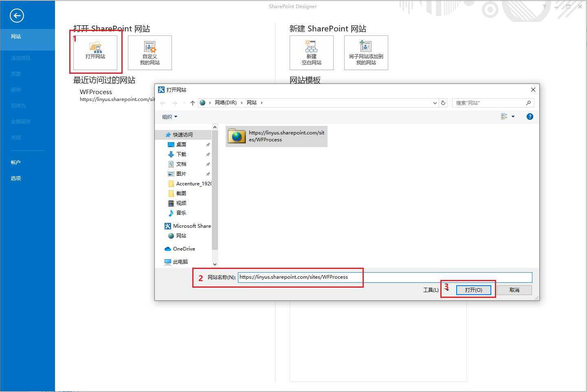Viewport: 587px width, 392px height.
Task: Click the 搜索"网站" search box
Action: point(493,103)
